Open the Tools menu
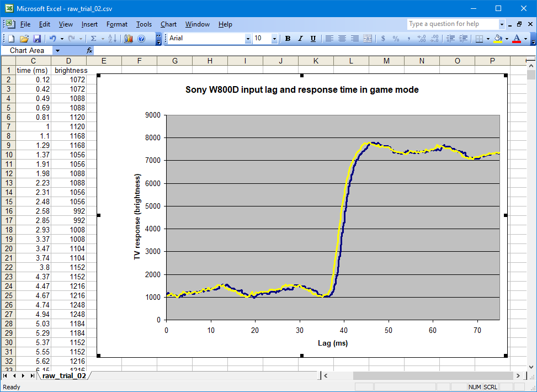 click(x=144, y=24)
